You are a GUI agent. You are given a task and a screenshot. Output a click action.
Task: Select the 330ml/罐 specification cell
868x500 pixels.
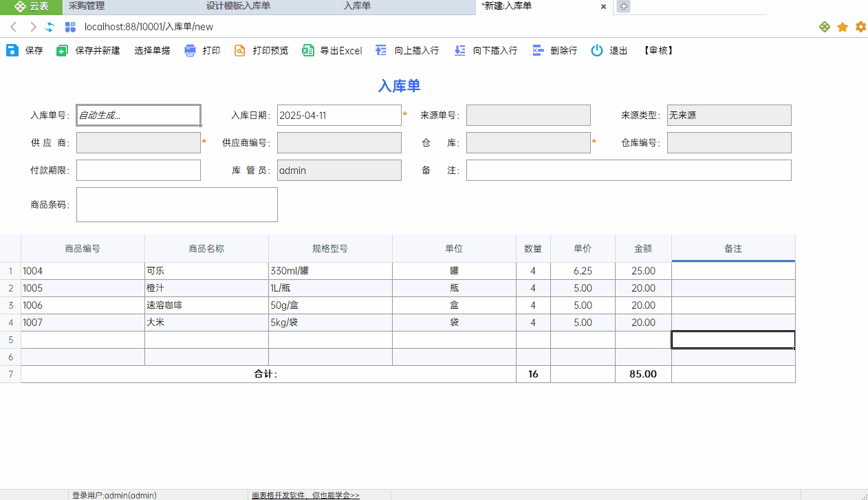pyautogui.click(x=330, y=271)
